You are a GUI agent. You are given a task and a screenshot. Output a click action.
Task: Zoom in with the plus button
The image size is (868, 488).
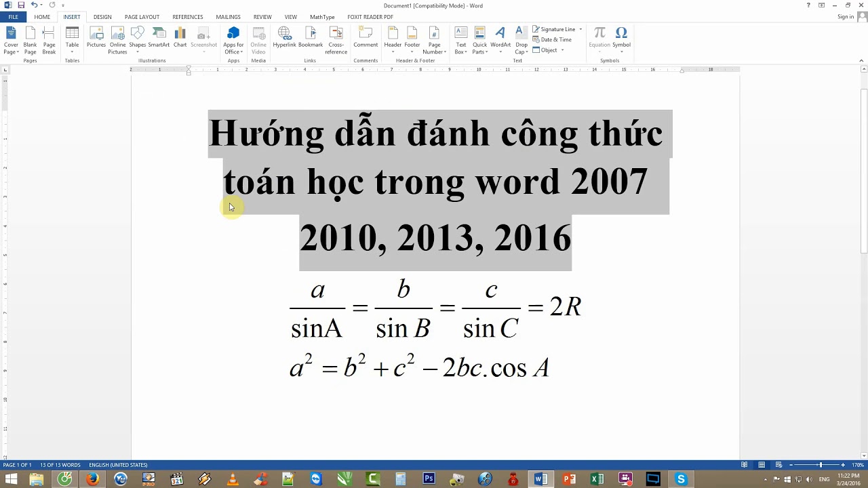point(843,465)
